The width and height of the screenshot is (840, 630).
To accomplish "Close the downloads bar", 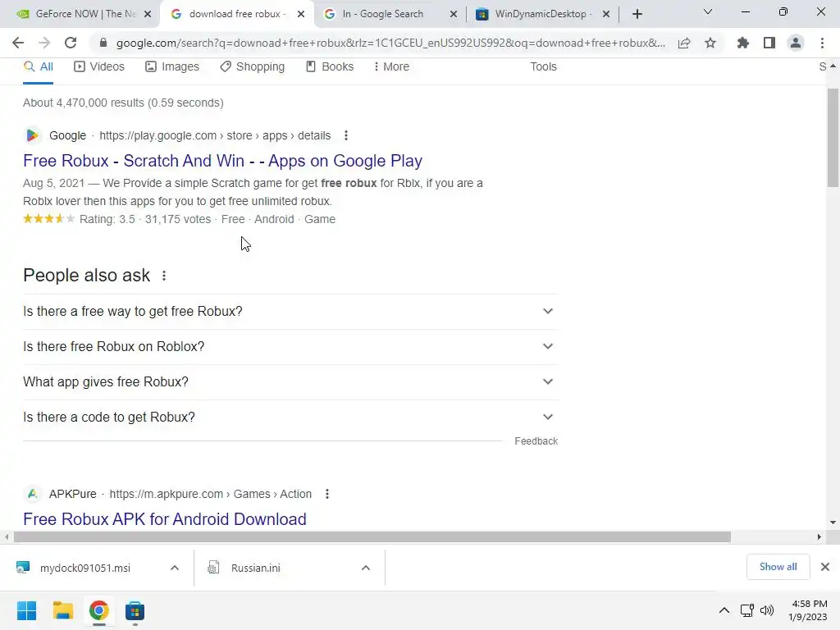I will pyautogui.click(x=825, y=567).
